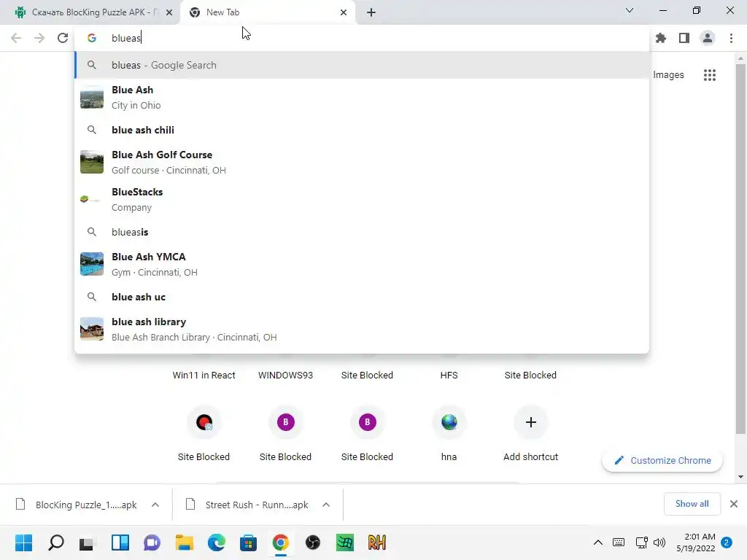Open the volume control in tray
This screenshot has height=560, width=747.
click(659, 542)
